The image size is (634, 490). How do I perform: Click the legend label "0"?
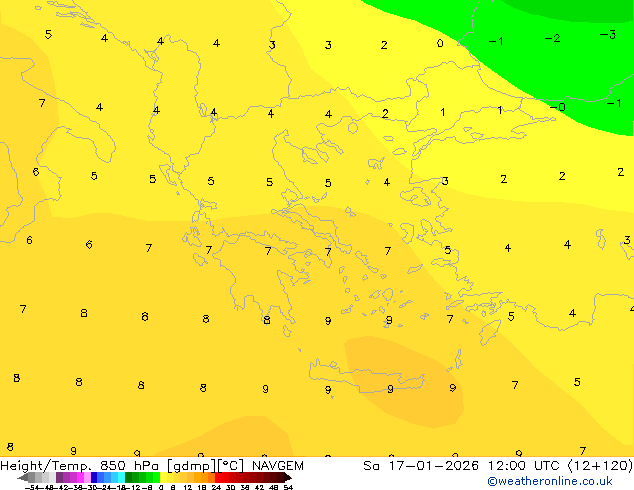[x=161, y=487]
